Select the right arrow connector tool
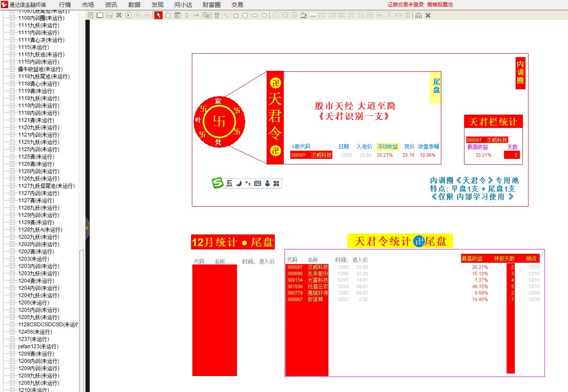Image resolution: width=568 pixels, height=392 pixels. click(196, 15)
